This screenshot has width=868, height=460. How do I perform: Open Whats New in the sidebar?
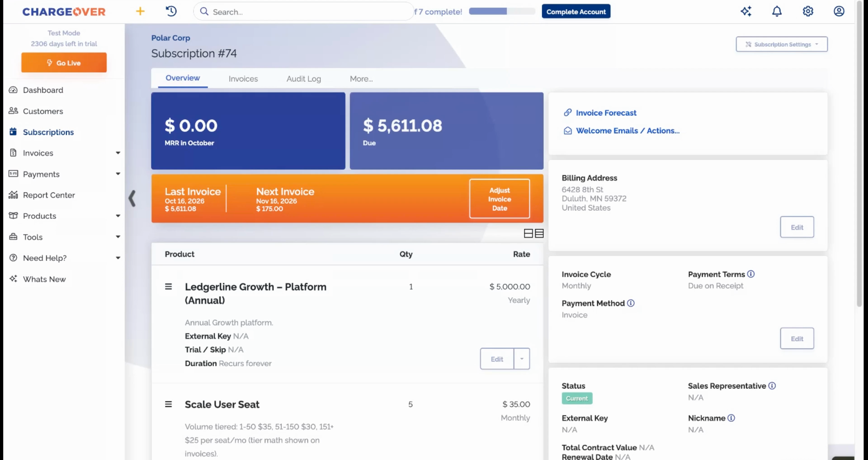[44, 279]
